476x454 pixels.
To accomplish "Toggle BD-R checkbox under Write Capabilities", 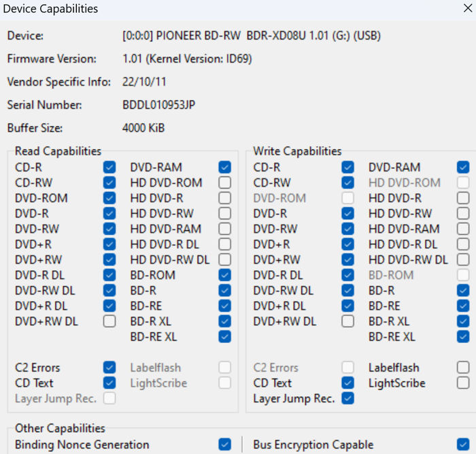I will 463,291.
